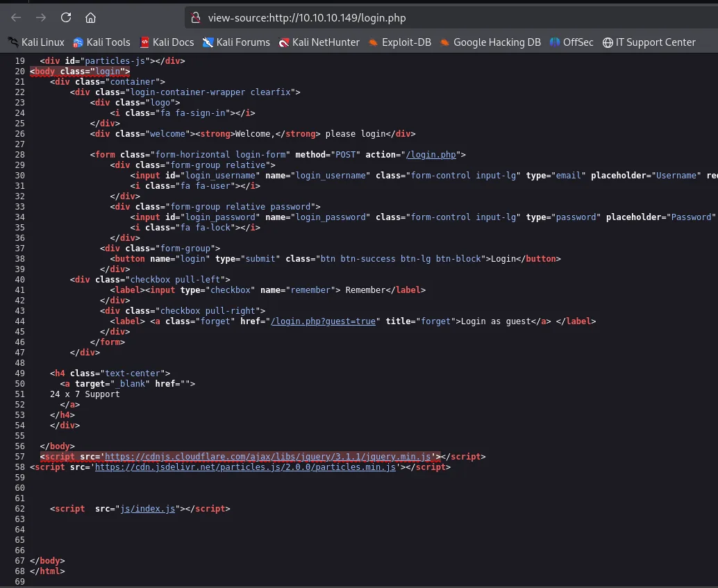Click the closing form tag on line 46
This screenshot has width=718, height=588.
[x=108, y=342]
